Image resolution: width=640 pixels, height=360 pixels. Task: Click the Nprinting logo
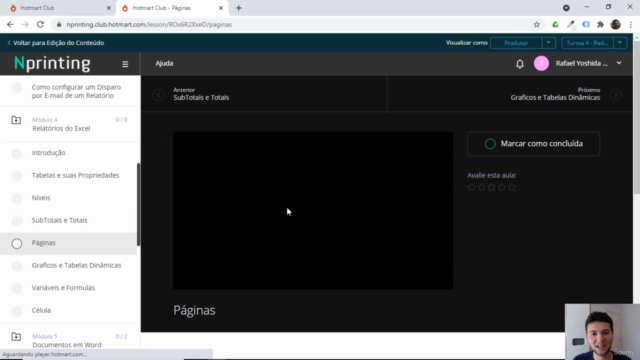click(52, 63)
